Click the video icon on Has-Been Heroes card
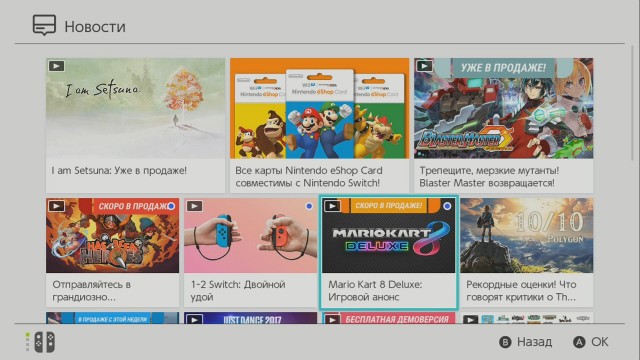640x360 pixels. 56,206
